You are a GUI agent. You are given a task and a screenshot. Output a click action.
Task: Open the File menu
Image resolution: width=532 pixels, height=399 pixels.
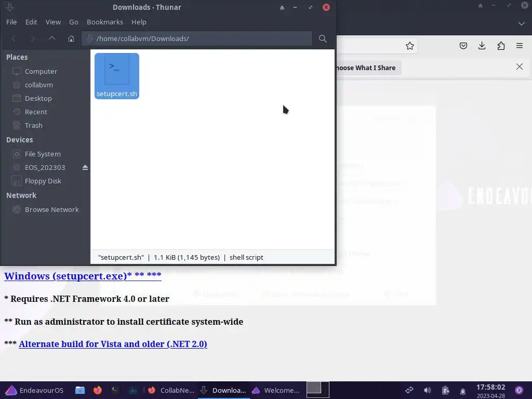pos(11,22)
